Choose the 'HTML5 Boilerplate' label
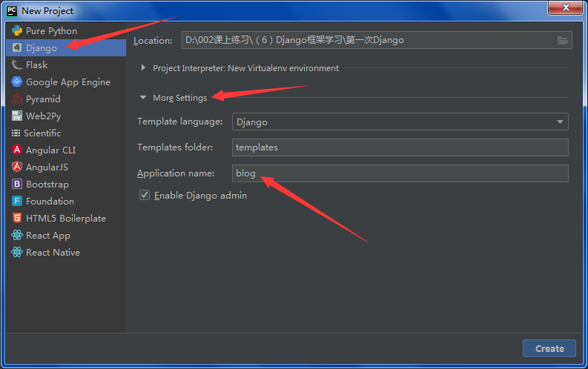The width and height of the screenshot is (588, 369). (x=66, y=219)
